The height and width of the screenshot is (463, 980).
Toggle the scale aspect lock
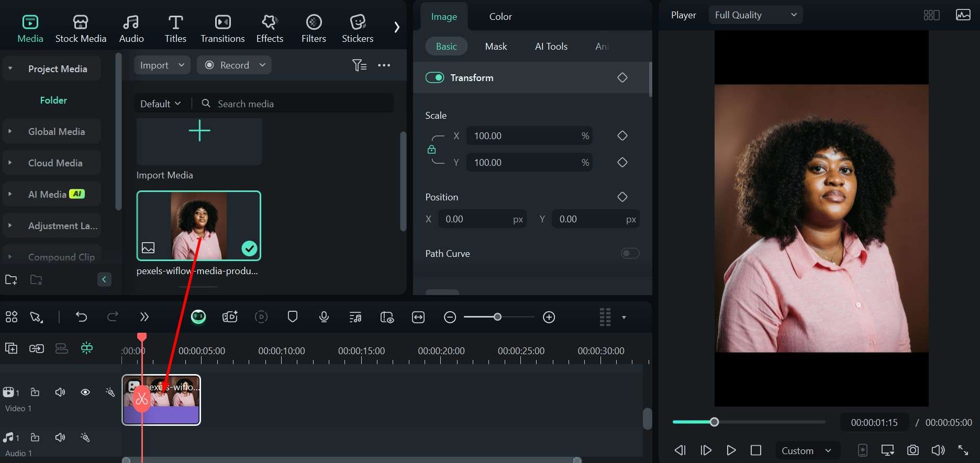tap(431, 149)
